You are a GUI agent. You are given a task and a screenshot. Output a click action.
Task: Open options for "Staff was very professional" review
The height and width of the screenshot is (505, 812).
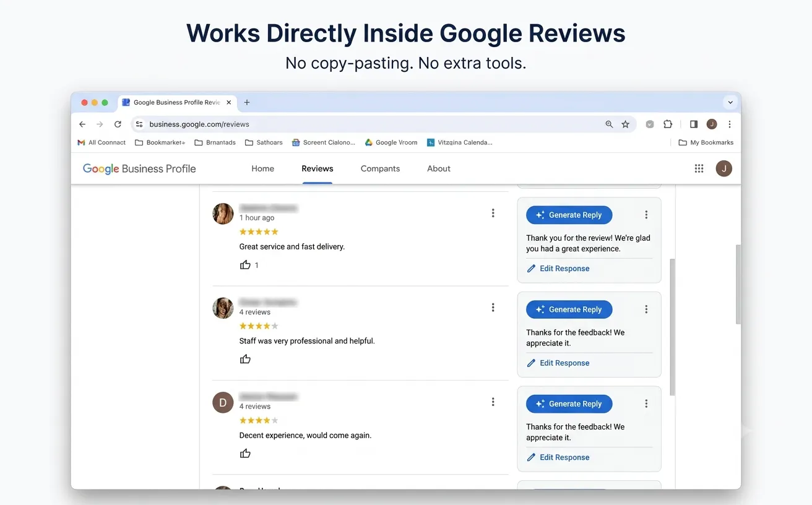[x=493, y=308]
